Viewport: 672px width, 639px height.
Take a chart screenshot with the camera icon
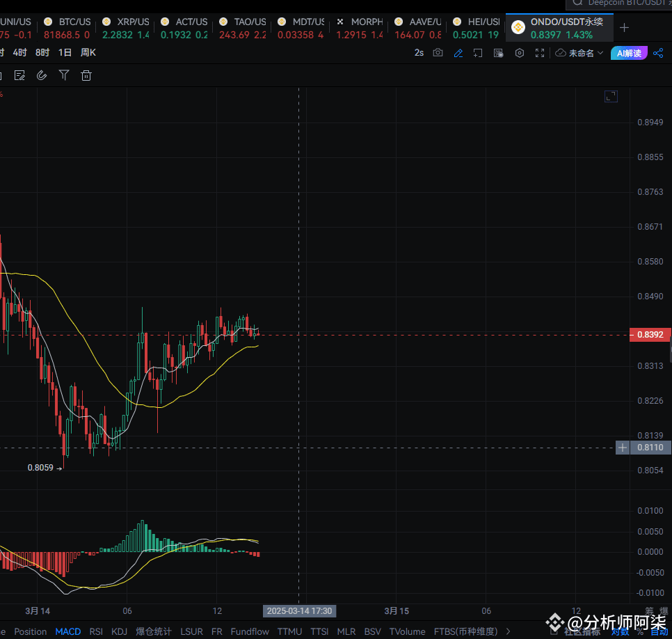coord(438,52)
